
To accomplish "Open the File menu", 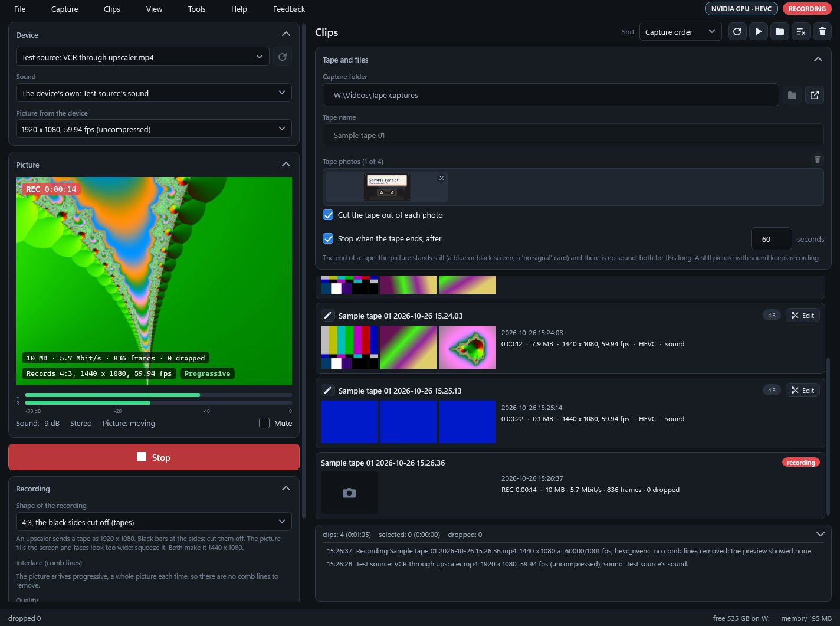I will [x=20, y=9].
